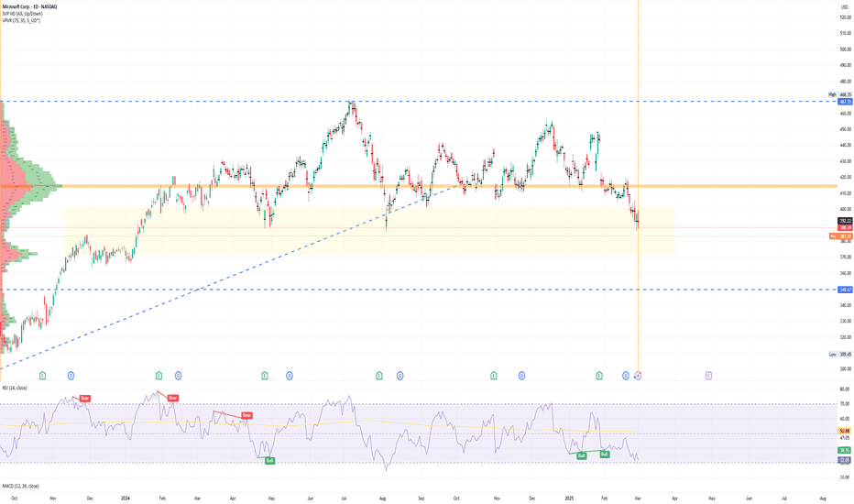Image resolution: width=854 pixels, height=504 pixels.
Task: Click the 500.00 mark on the price scale
Action: coord(845,49)
